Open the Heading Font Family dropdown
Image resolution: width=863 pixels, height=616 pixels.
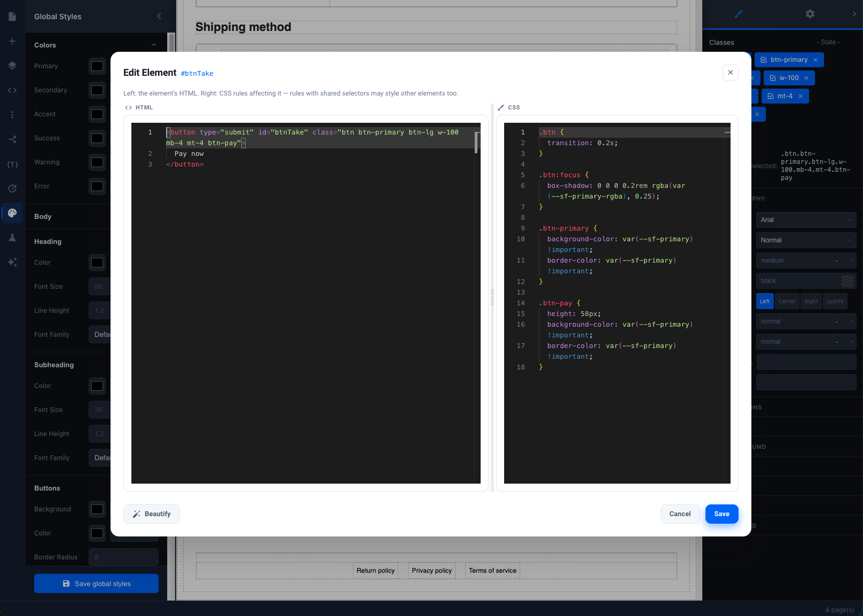(100, 335)
